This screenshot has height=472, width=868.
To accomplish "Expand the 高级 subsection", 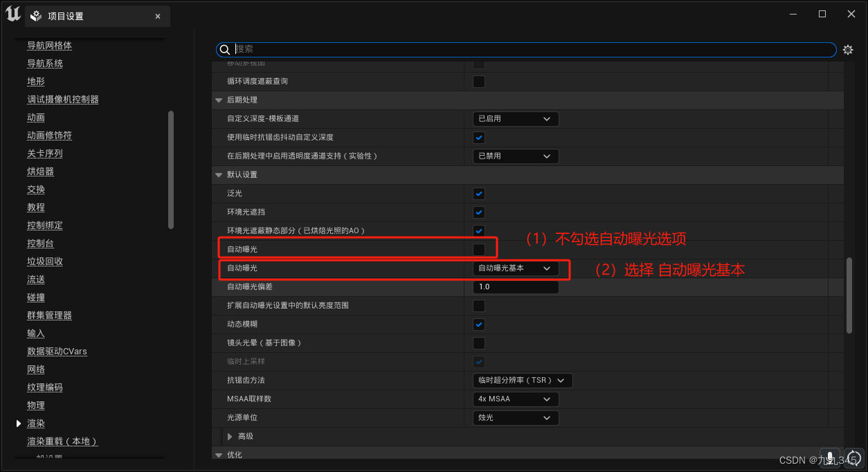I will (230, 437).
